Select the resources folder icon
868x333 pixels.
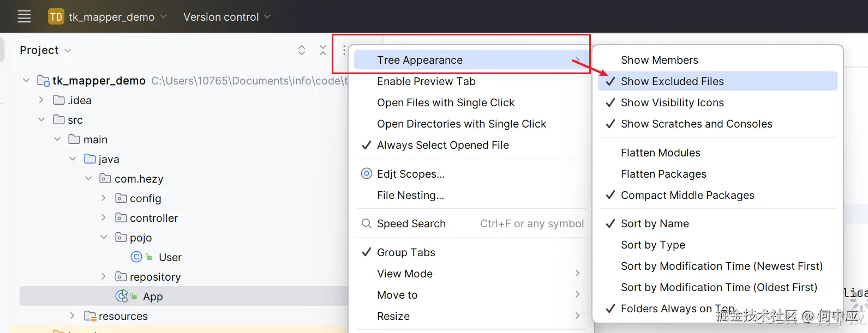[90, 316]
